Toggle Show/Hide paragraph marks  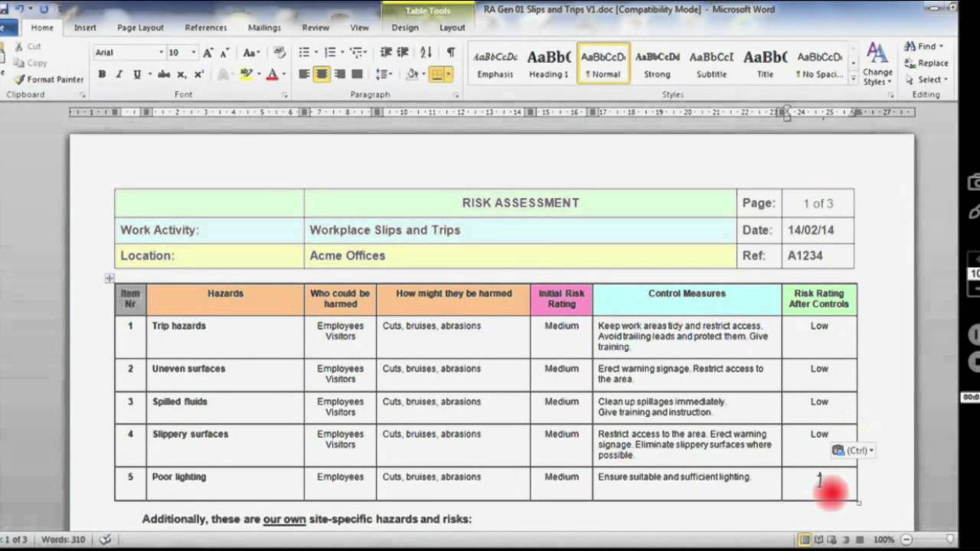point(450,52)
